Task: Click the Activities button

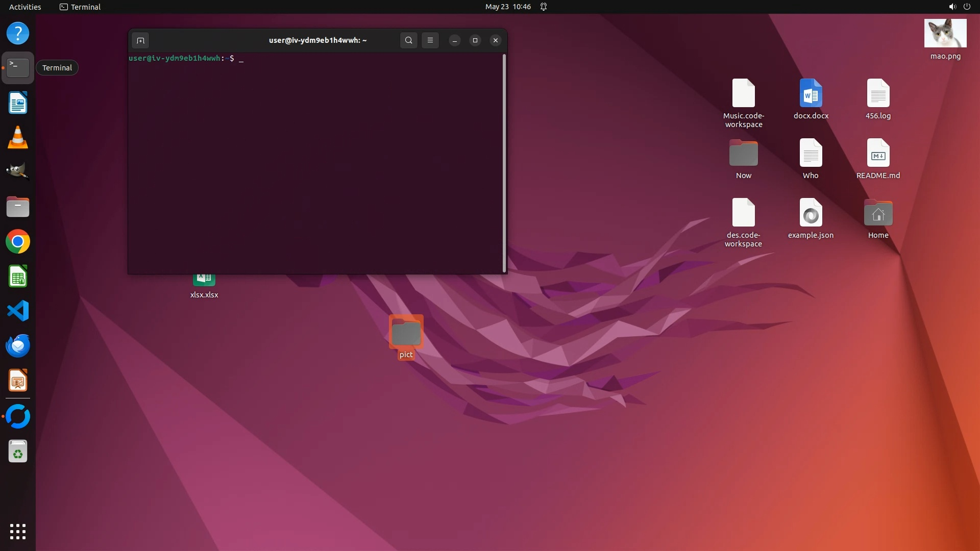Action: click(25, 7)
